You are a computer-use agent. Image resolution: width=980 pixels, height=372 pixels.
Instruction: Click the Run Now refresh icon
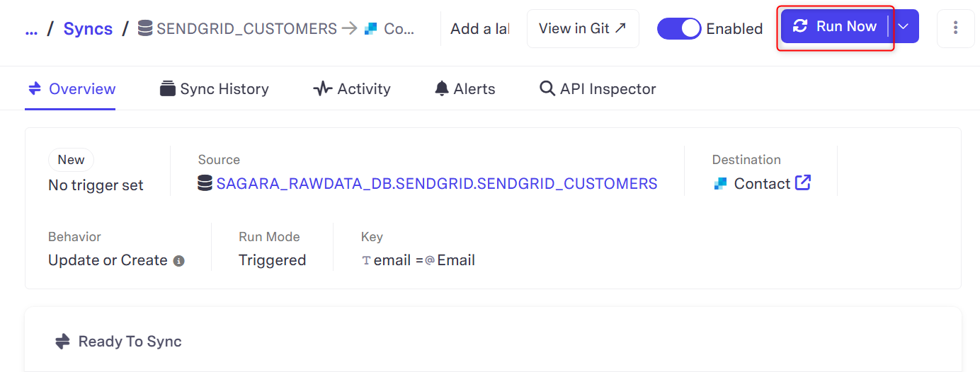tap(800, 26)
